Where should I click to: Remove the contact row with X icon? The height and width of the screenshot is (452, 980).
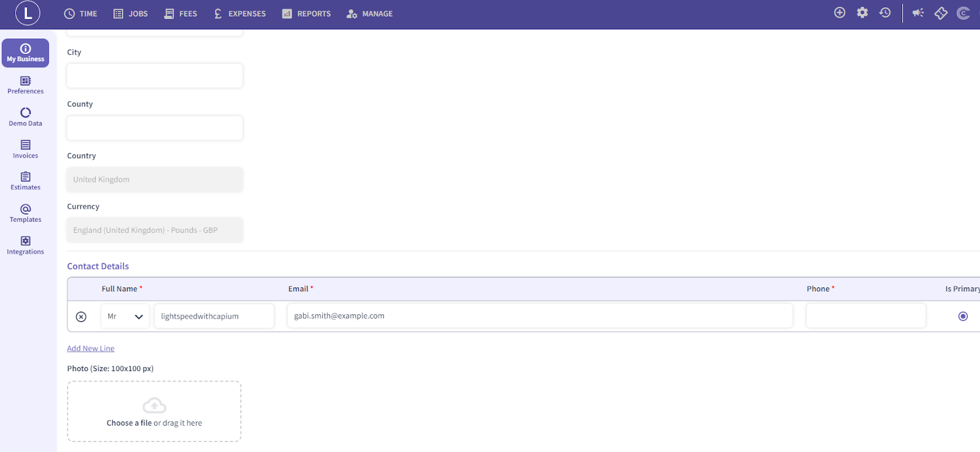(x=81, y=317)
